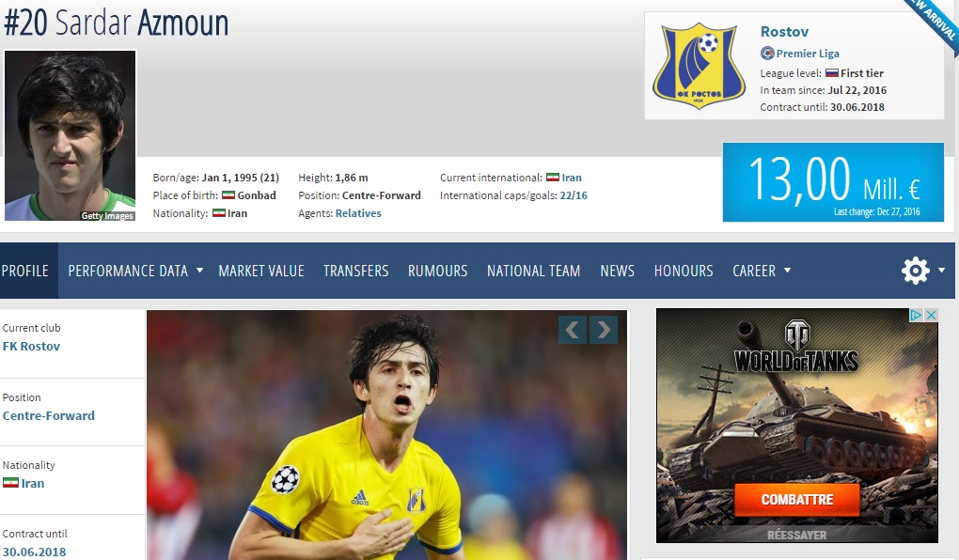This screenshot has width=959, height=560.
Task: Click the Iran flag next to Nationality
Action: click(218, 213)
